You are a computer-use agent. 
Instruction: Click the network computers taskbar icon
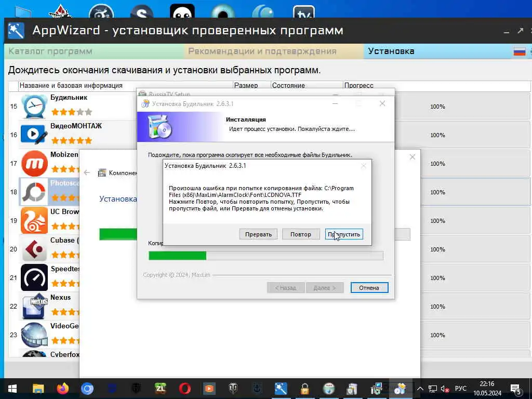376,389
